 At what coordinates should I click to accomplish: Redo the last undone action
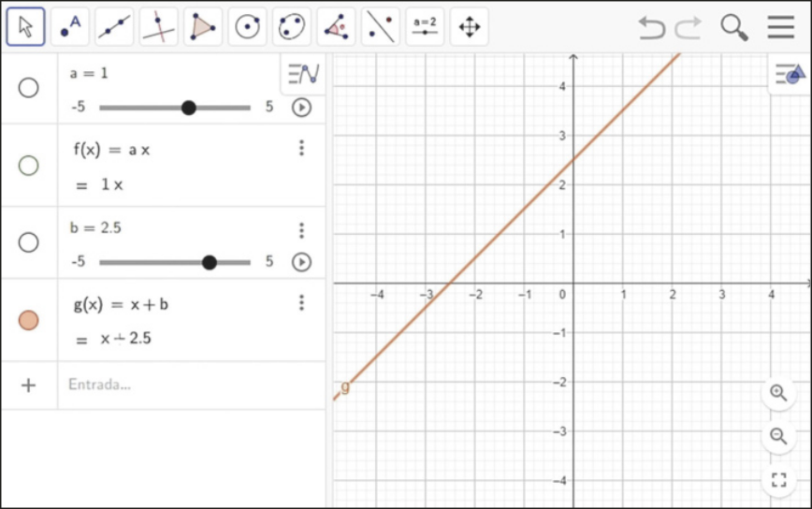click(x=689, y=27)
